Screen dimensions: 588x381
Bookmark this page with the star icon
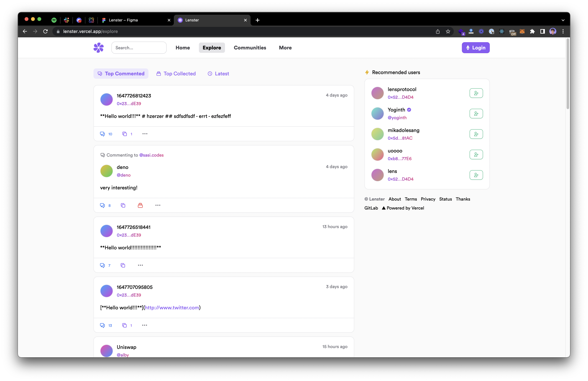448,31
